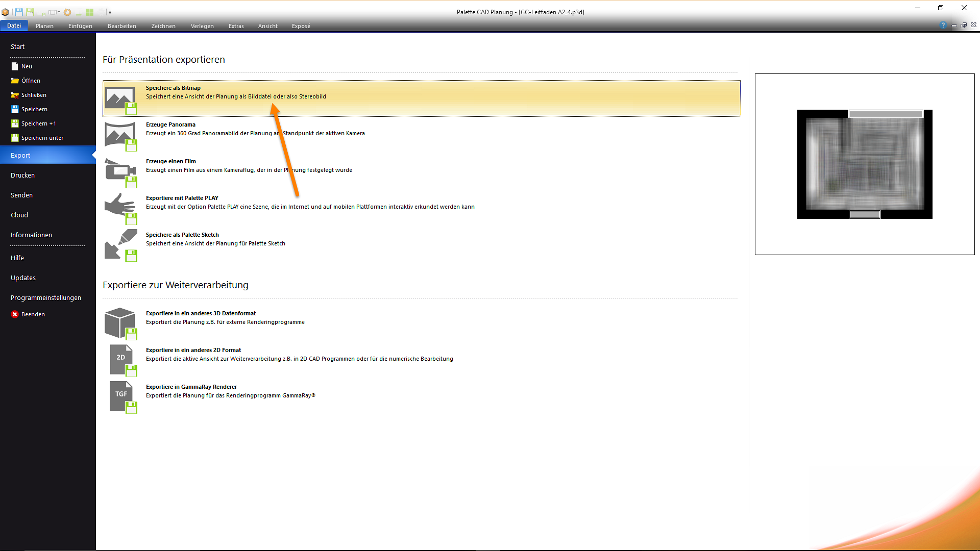Viewport: 980px width, 551px height.
Task: Click the blurred plan preview thumbnail
Action: [865, 164]
